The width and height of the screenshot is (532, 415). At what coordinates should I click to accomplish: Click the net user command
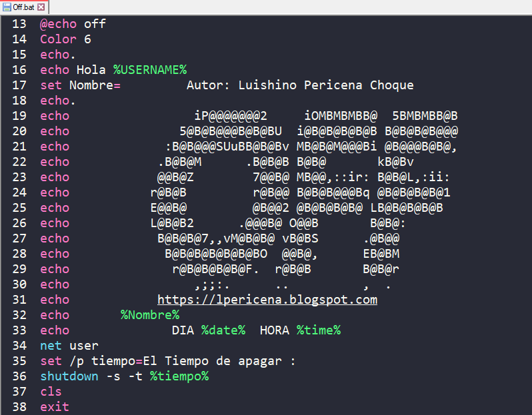[x=69, y=346]
